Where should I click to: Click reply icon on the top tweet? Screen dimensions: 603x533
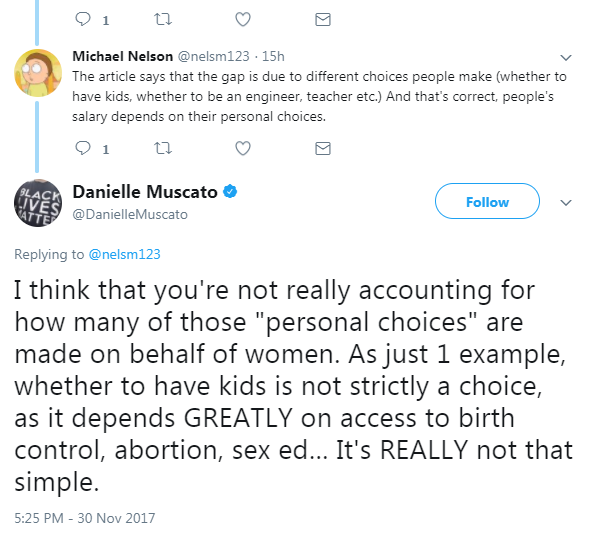83,19
